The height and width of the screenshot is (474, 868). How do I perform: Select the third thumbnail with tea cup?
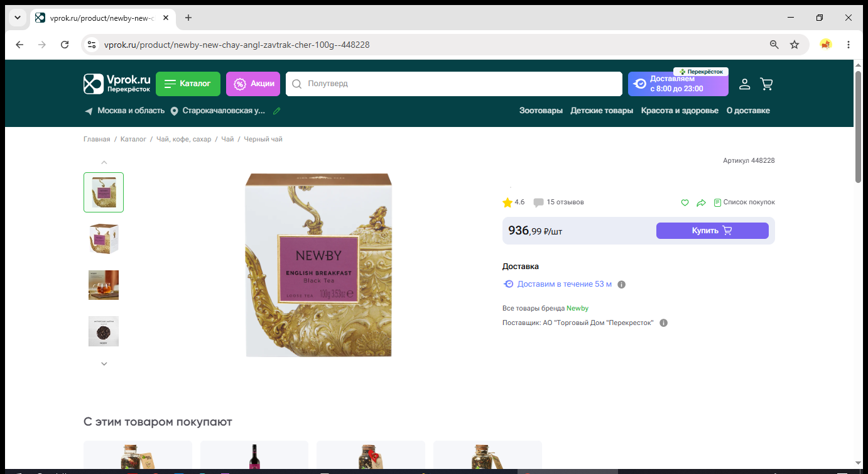104,285
